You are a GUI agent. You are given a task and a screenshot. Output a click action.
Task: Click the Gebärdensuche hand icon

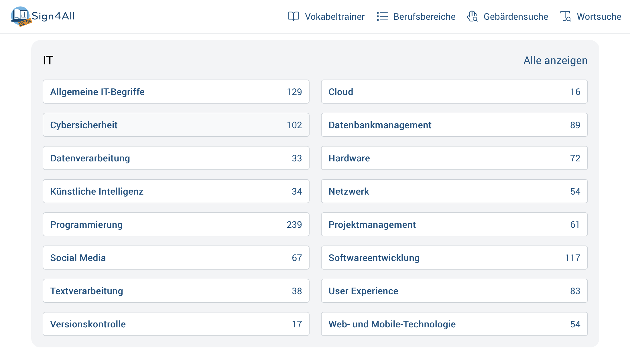coord(472,16)
